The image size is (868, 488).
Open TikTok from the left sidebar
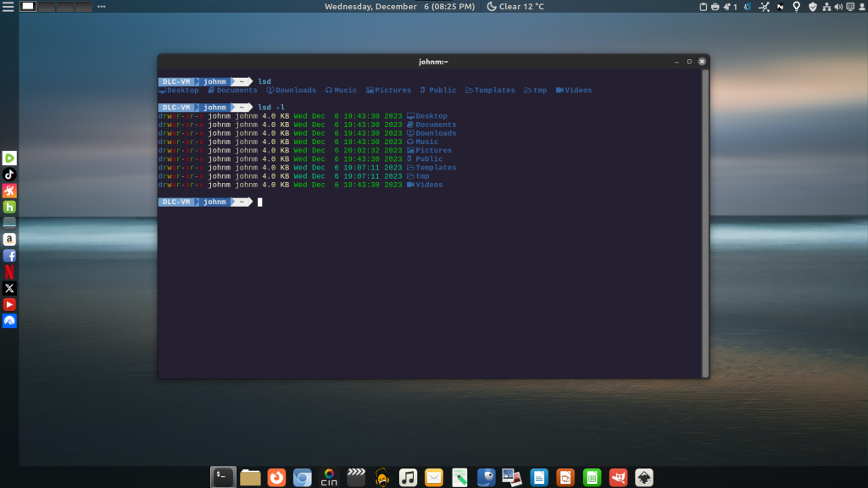click(x=9, y=175)
